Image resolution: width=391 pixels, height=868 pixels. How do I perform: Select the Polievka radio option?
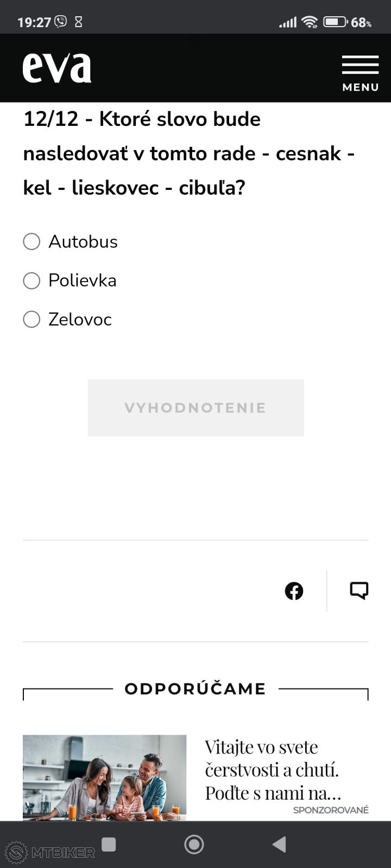click(x=31, y=280)
